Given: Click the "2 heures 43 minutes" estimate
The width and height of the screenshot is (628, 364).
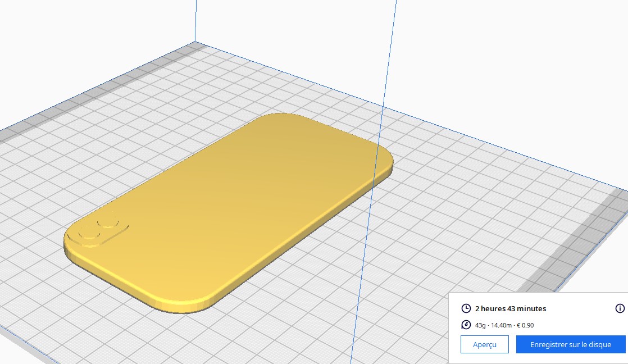Looking at the screenshot, I should pos(511,309).
